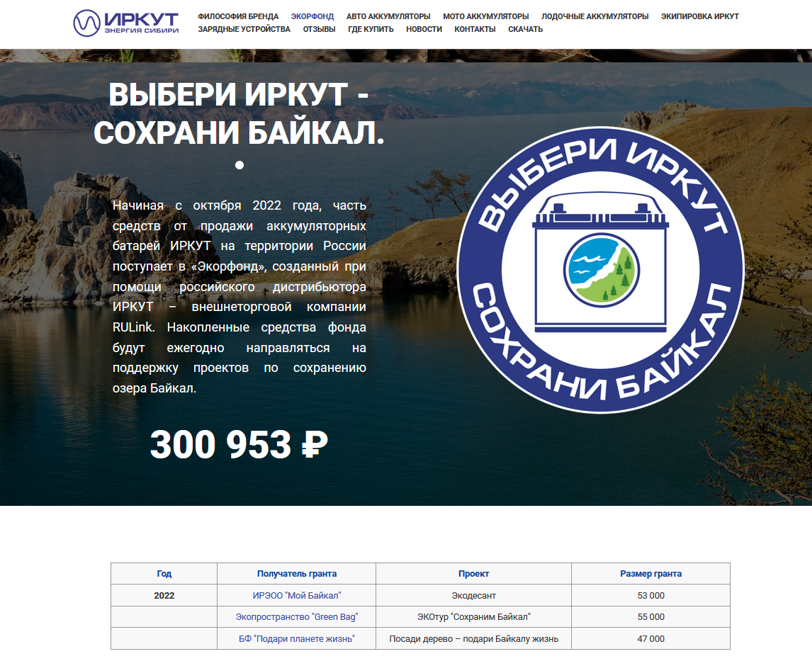Viewport: 812px width, 661px height.
Task: Click the round Выбери Иркут Сохрани Байкал emblem
Action: pos(601,270)
